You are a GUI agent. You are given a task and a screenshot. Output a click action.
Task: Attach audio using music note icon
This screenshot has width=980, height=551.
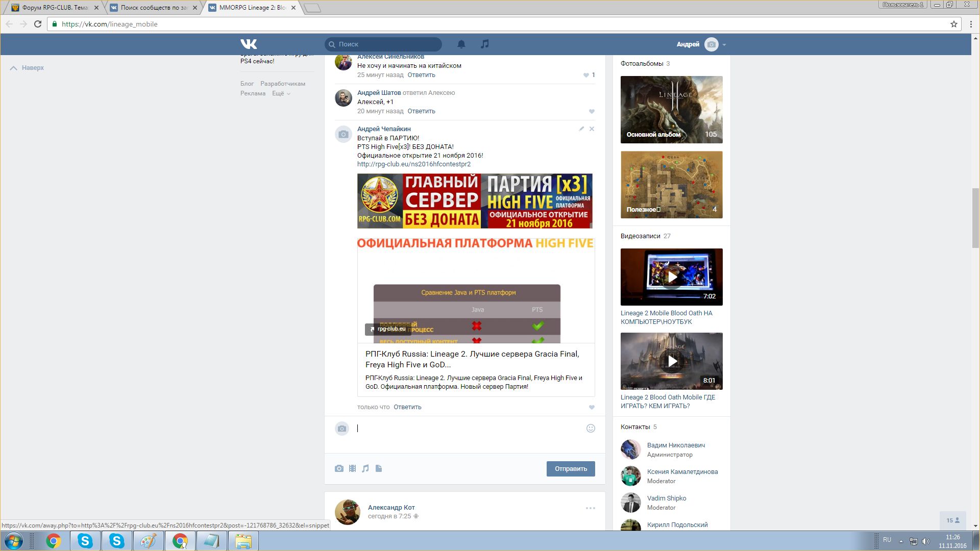(x=365, y=468)
